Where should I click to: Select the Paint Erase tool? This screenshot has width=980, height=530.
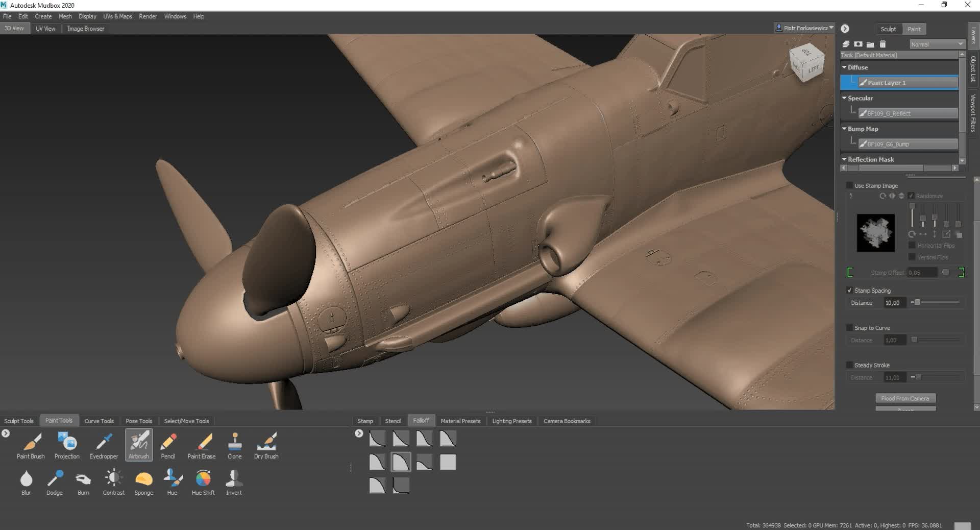coord(202,443)
